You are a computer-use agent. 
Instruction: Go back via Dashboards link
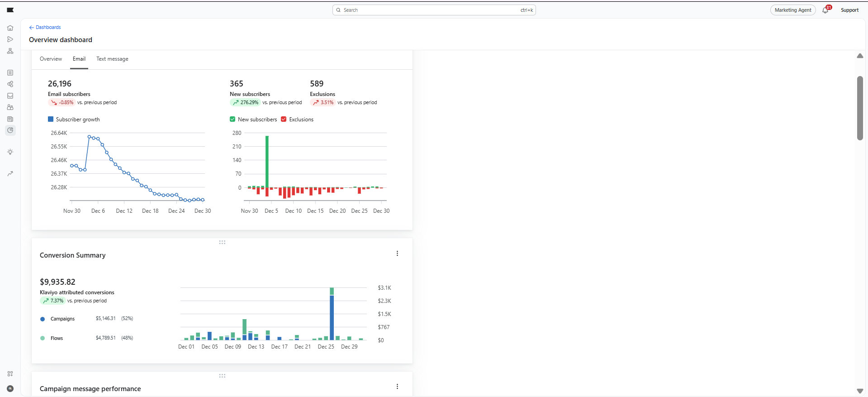pos(45,28)
